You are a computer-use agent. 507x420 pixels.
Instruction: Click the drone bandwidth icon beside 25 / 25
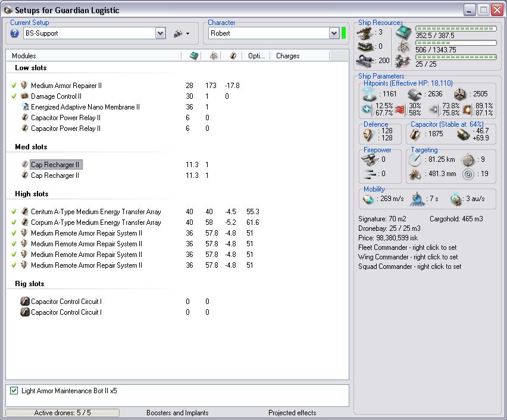pyautogui.click(x=403, y=61)
